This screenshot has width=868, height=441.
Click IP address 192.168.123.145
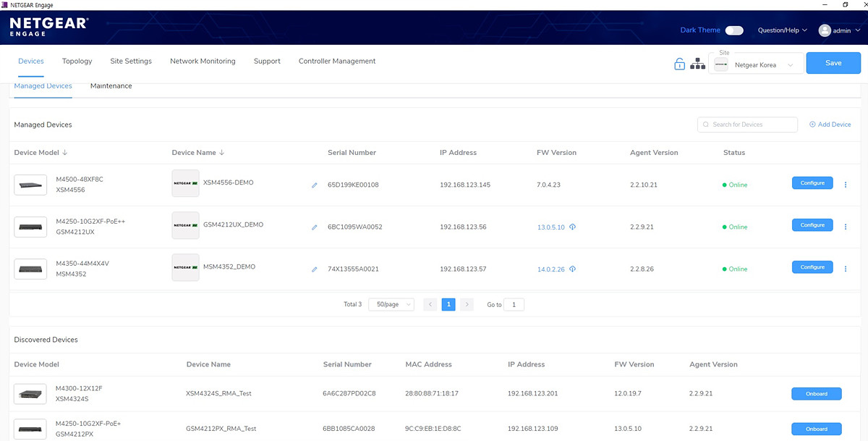pyautogui.click(x=465, y=185)
